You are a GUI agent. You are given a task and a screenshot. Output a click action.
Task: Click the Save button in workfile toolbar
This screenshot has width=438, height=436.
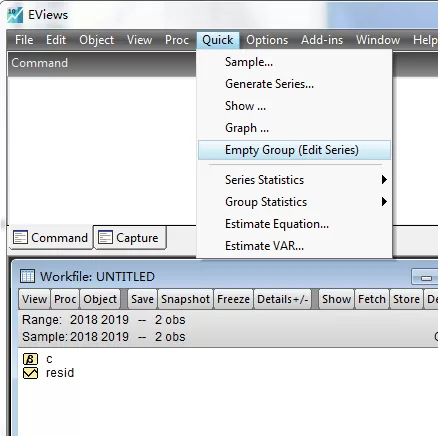142,299
